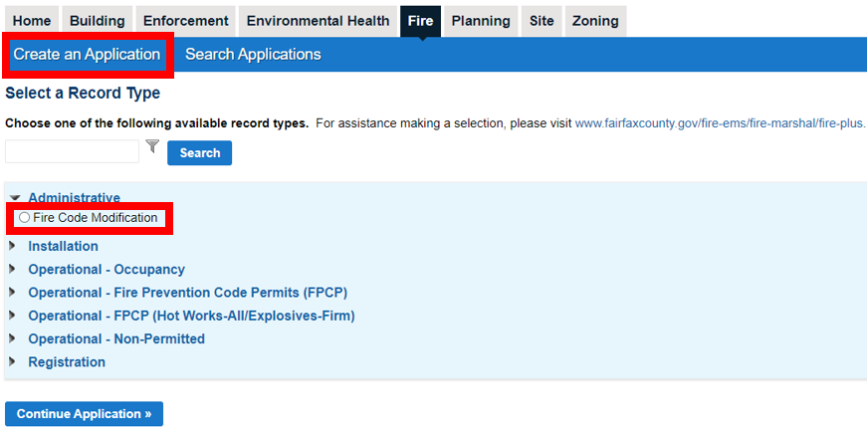This screenshot has width=868, height=433.
Task: Expand Operational - FPCP Hot Works category
Action: (13, 316)
